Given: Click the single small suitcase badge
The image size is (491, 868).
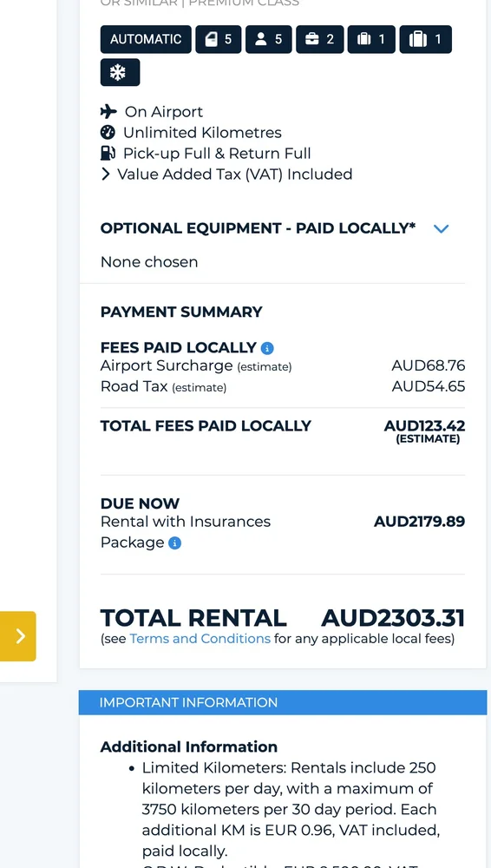Looking at the screenshot, I should 371,39.
